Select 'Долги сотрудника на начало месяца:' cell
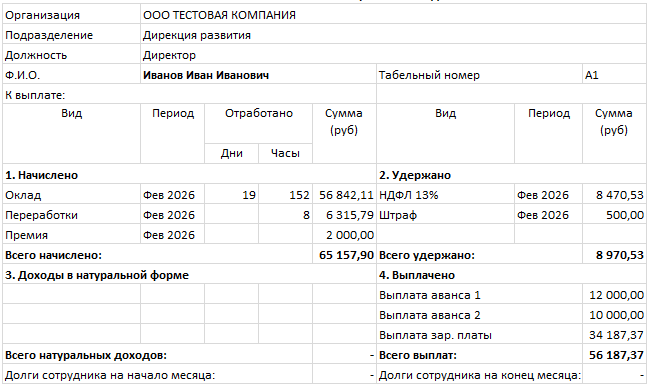The width and height of the screenshot is (650, 387). point(157,375)
